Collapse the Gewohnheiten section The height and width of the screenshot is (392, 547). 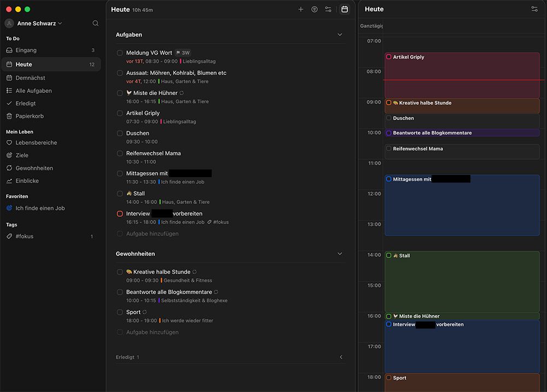point(340,254)
